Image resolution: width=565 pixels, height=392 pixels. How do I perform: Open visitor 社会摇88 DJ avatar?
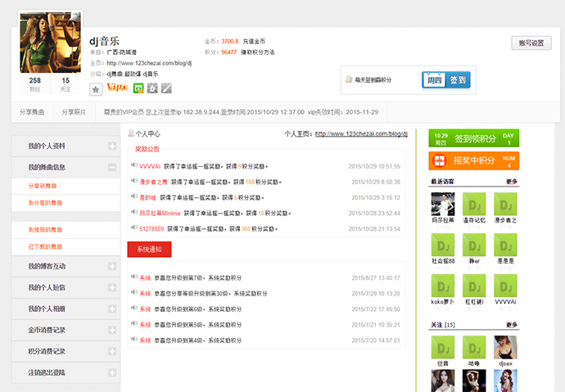point(442,245)
